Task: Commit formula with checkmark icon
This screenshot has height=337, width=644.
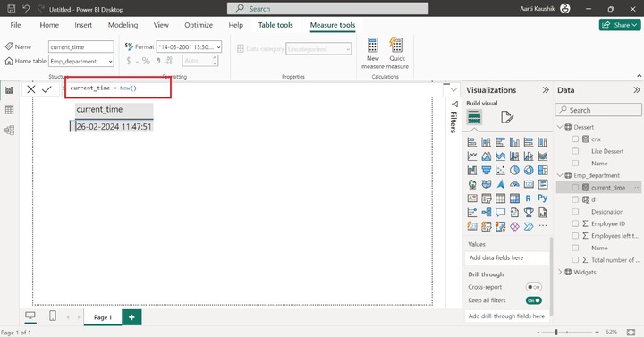Action: (47, 89)
